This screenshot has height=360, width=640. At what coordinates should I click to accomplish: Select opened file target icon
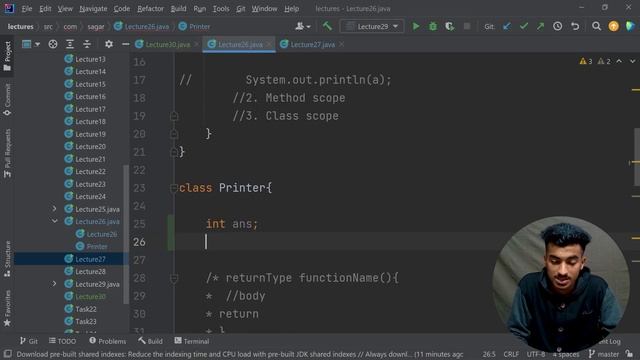pos(53,44)
